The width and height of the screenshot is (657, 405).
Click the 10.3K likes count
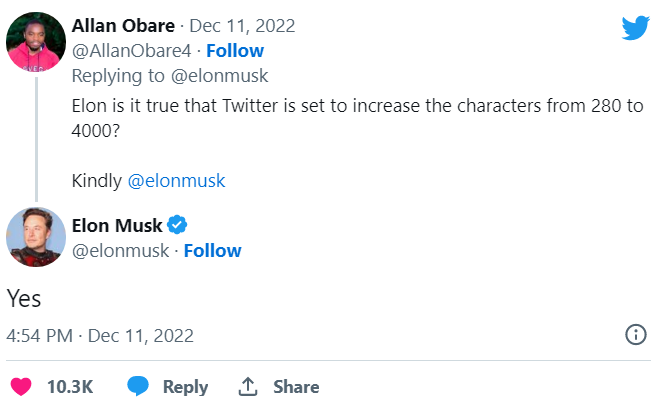(x=70, y=386)
